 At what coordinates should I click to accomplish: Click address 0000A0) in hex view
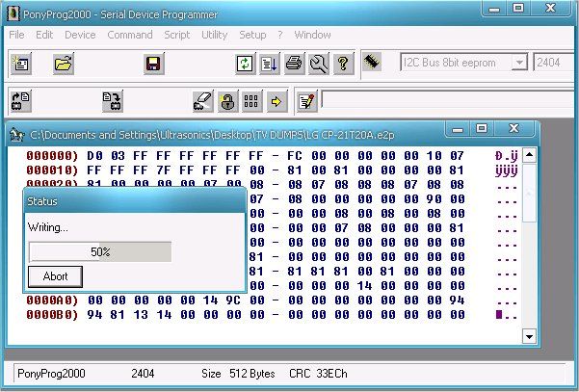pos(52,301)
